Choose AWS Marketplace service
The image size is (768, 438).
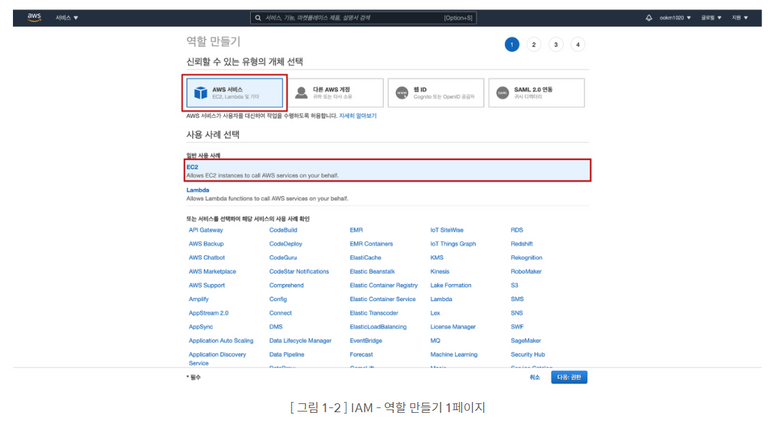[213, 271]
